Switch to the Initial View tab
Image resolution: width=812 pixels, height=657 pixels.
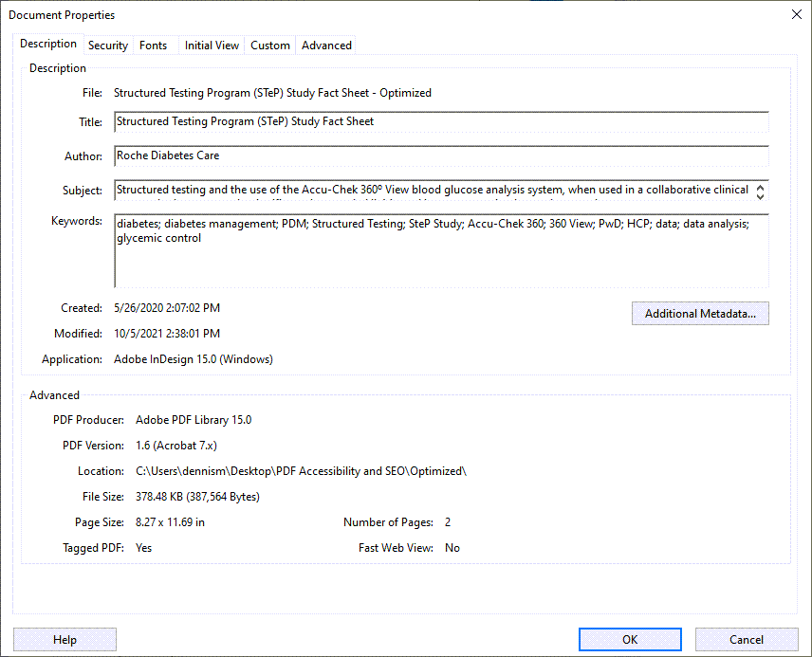(x=212, y=46)
